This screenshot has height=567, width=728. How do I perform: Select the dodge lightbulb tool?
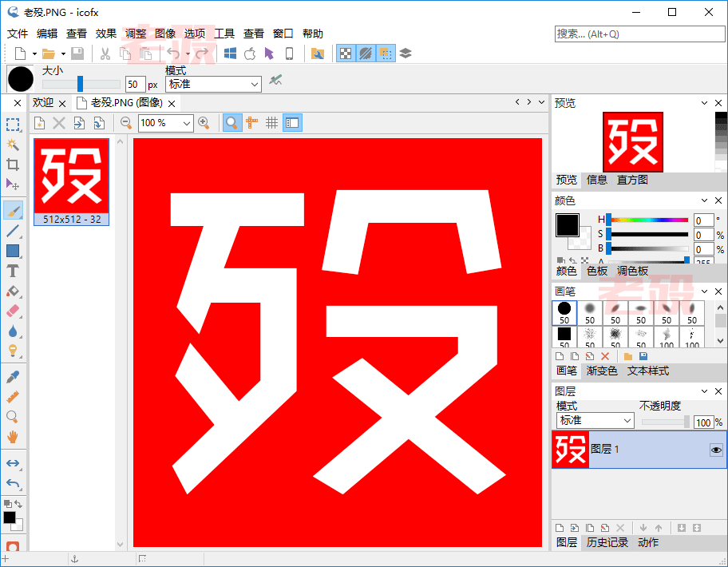point(13,351)
